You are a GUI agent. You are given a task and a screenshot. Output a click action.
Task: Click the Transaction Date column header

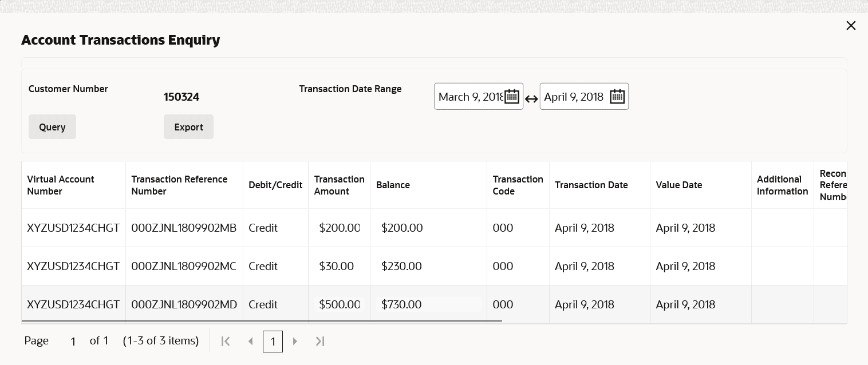[591, 185]
